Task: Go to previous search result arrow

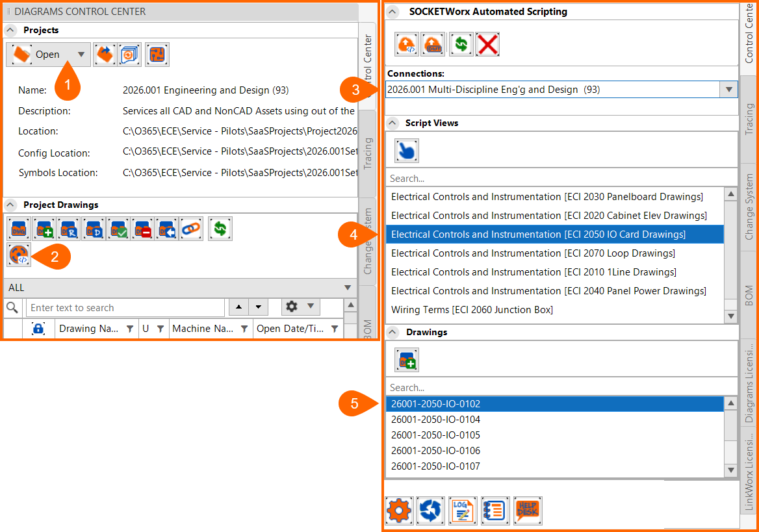Action: pos(238,307)
